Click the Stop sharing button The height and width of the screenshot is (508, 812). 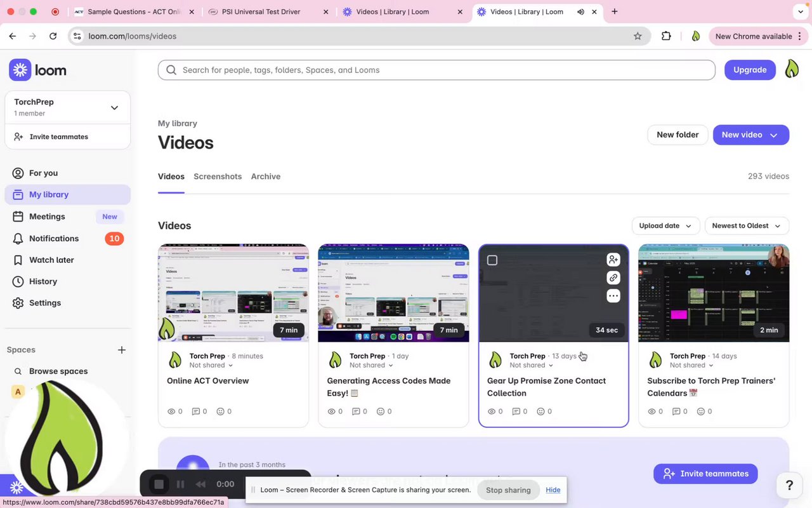[508, 490]
